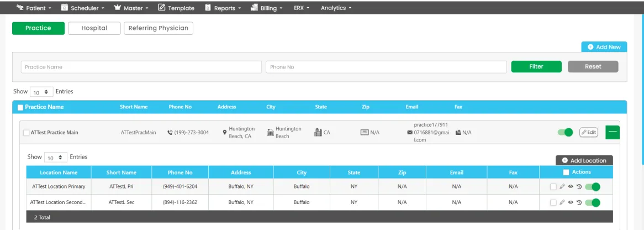
Task: Click into the Practice Name filter field
Action: click(141, 67)
